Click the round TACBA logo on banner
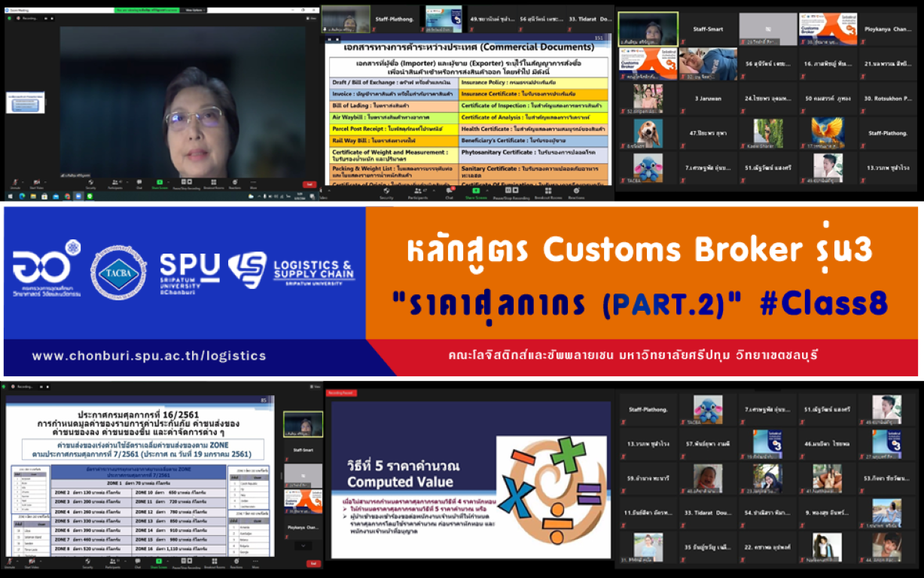 coord(119,272)
